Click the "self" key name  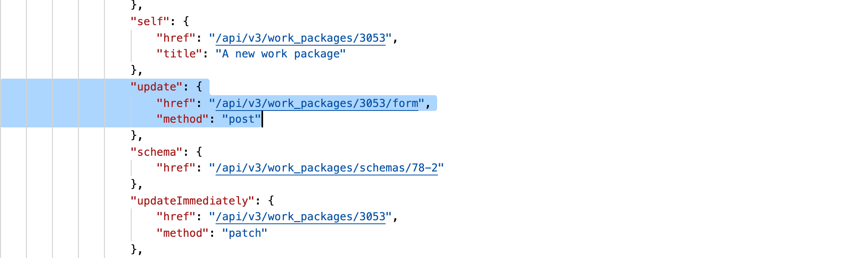tap(150, 22)
